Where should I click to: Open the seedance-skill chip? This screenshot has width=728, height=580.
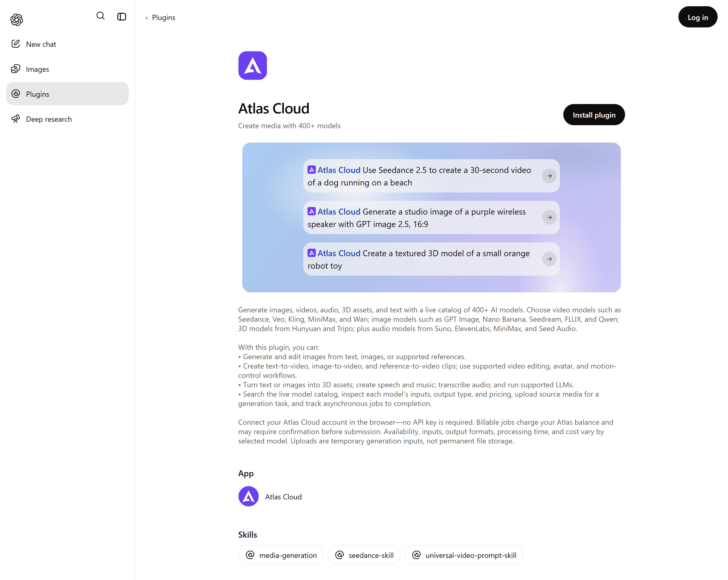point(364,555)
